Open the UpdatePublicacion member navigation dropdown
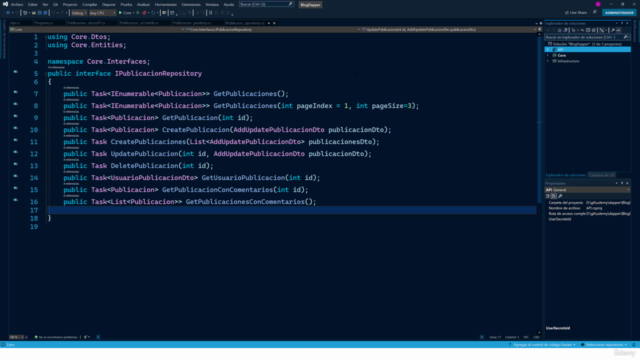 [x=449, y=29]
